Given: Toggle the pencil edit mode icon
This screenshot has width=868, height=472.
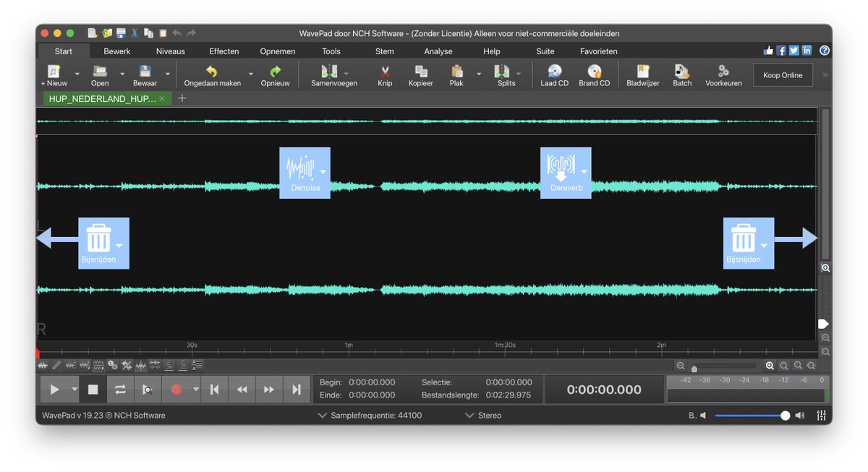Looking at the screenshot, I should 56,366.
